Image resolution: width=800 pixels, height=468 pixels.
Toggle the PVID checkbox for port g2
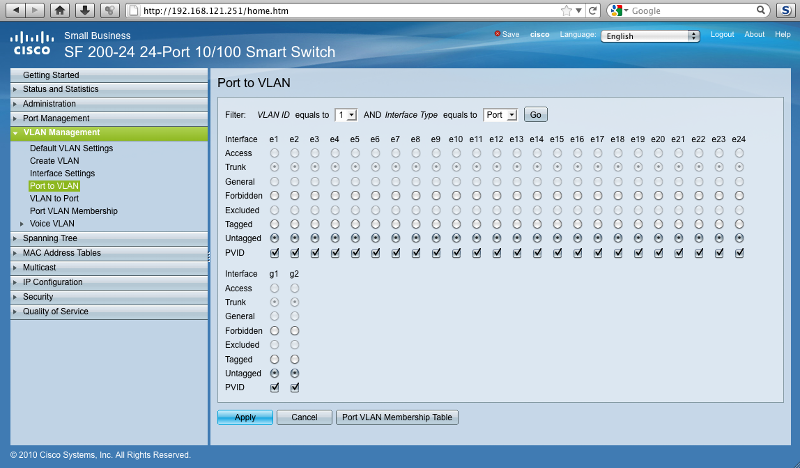tap(294, 387)
